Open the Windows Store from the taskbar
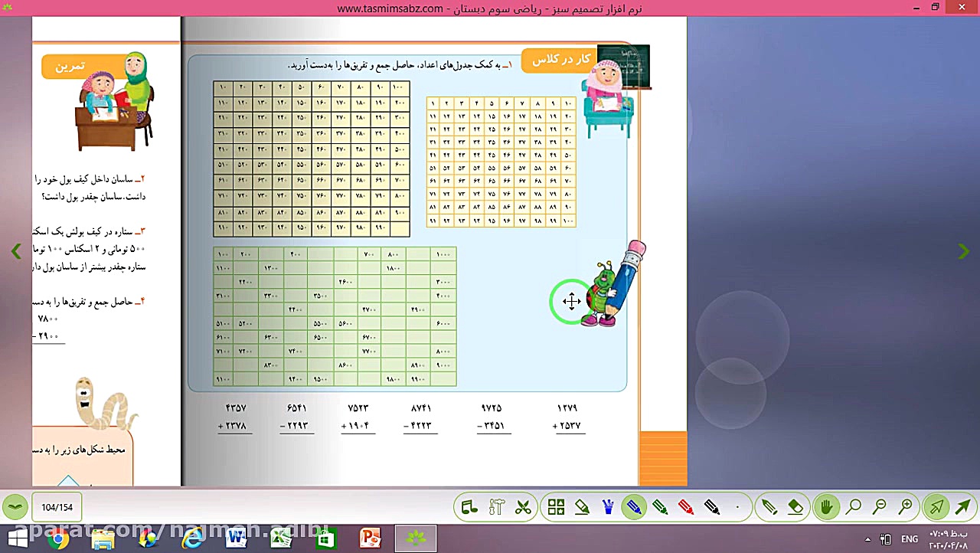This screenshot has width=980, height=553. tap(325, 539)
